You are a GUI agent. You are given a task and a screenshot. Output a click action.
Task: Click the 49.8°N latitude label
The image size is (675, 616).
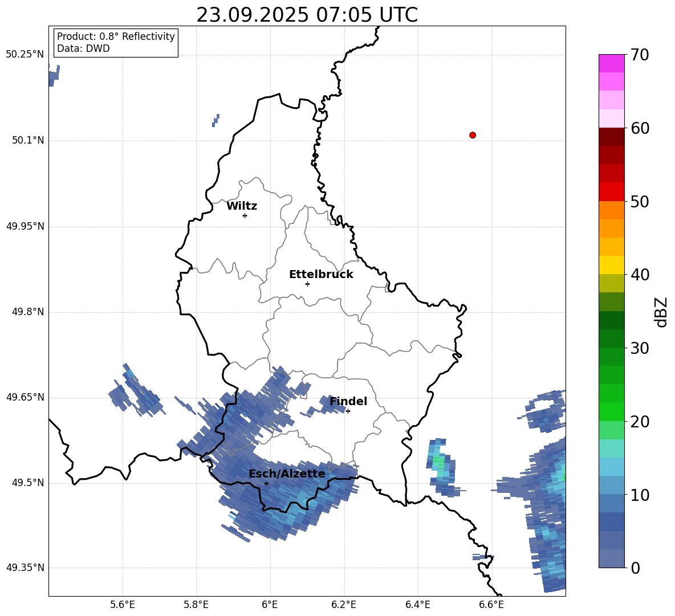(x=28, y=312)
